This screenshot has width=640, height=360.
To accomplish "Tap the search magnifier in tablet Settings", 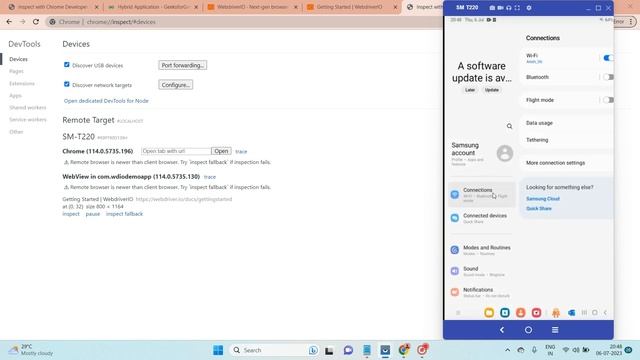I will tap(509, 127).
